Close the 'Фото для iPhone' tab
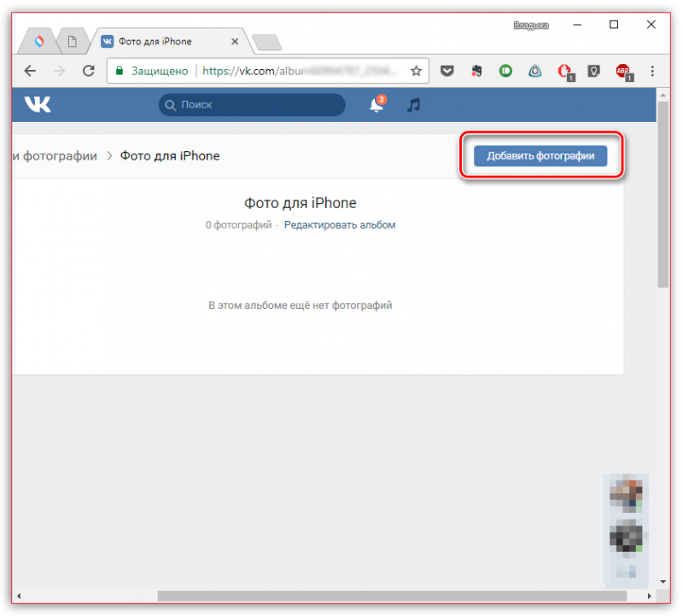The height and width of the screenshot is (616, 683). click(235, 41)
